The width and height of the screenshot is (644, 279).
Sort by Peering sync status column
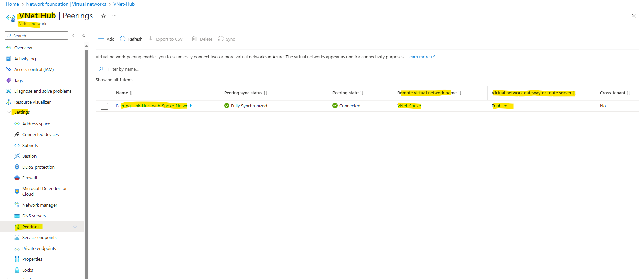(x=246, y=93)
